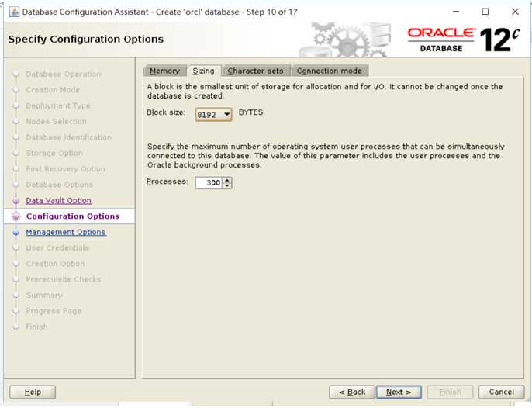Click the Deployment Type step

[x=58, y=106]
